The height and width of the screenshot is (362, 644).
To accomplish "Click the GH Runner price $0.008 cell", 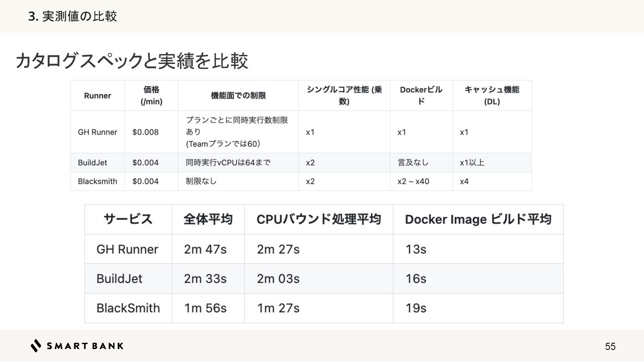I will [145, 132].
